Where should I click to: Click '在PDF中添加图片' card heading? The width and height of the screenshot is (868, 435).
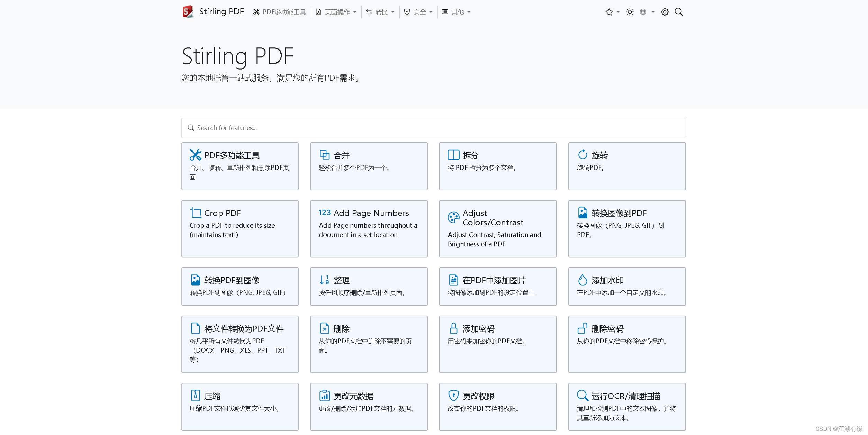(x=494, y=280)
